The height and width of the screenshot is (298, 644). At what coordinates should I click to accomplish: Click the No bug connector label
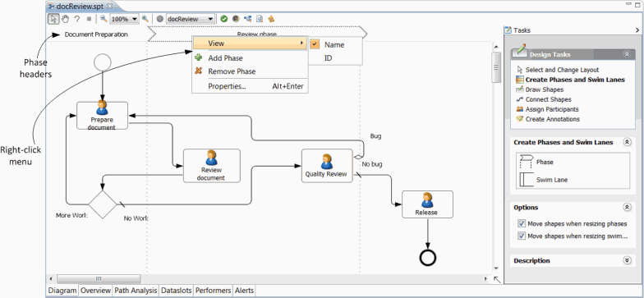tap(372, 164)
